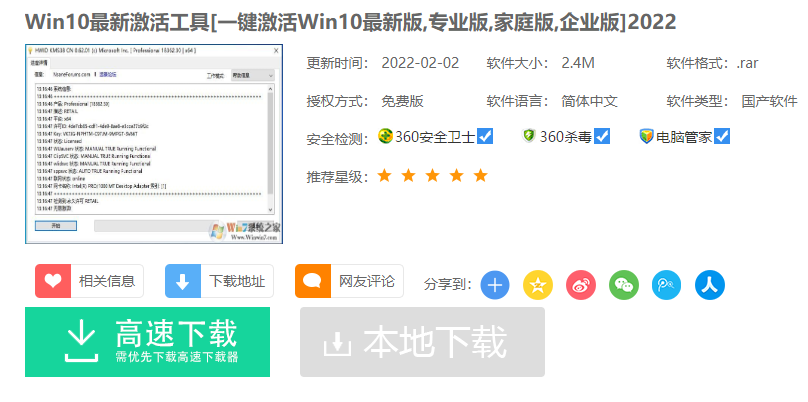Click the Win10最新激活工具 page title
Viewport: 808px width, 402px height.
(350, 22)
